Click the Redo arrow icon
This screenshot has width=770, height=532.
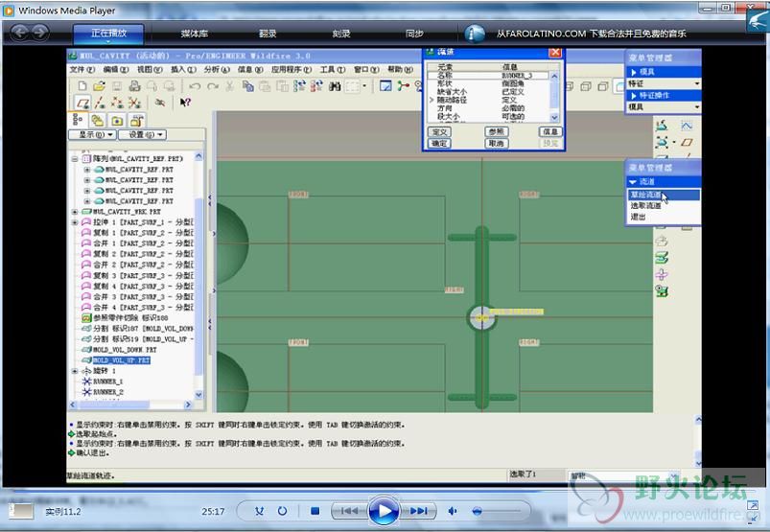213,86
